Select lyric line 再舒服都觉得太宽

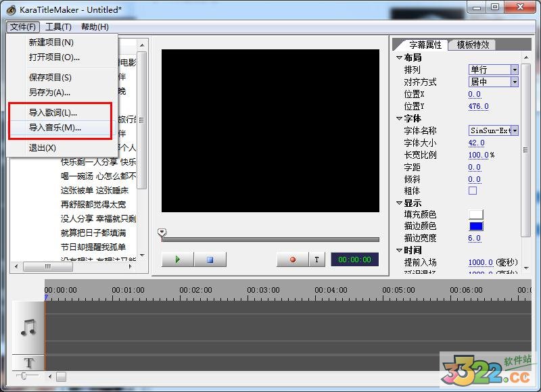[x=93, y=204]
